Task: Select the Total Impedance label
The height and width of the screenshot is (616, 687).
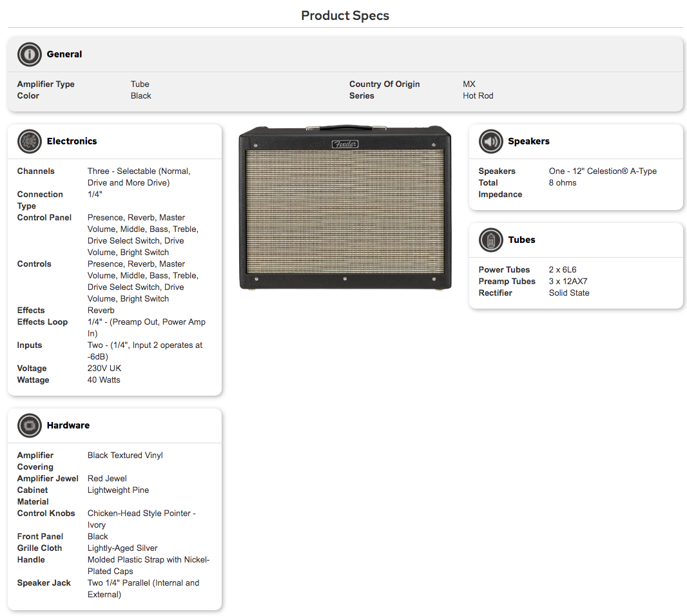Action: 500,189
